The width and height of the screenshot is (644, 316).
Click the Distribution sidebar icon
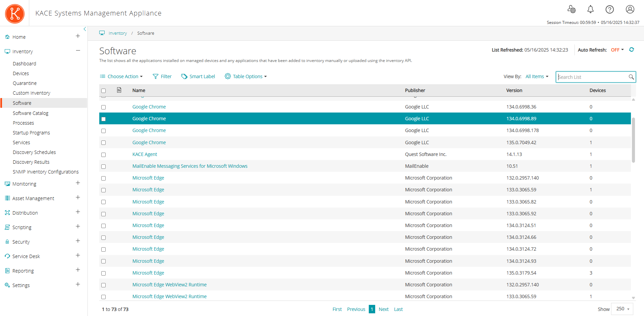(7, 213)
